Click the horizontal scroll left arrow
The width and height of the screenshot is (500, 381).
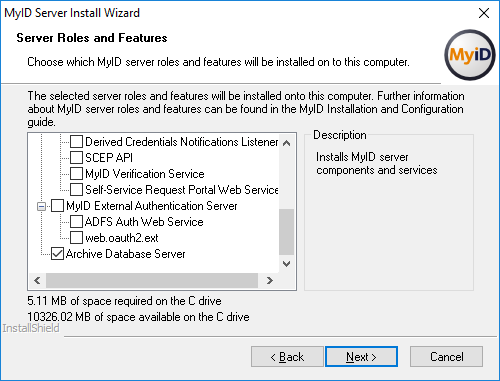[37, 280]
